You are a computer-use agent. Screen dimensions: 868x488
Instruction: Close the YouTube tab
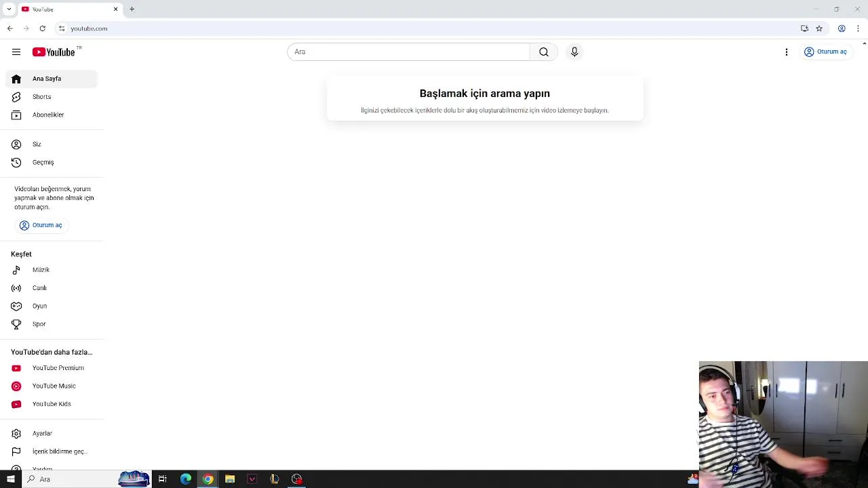click(x=115, y=9)
